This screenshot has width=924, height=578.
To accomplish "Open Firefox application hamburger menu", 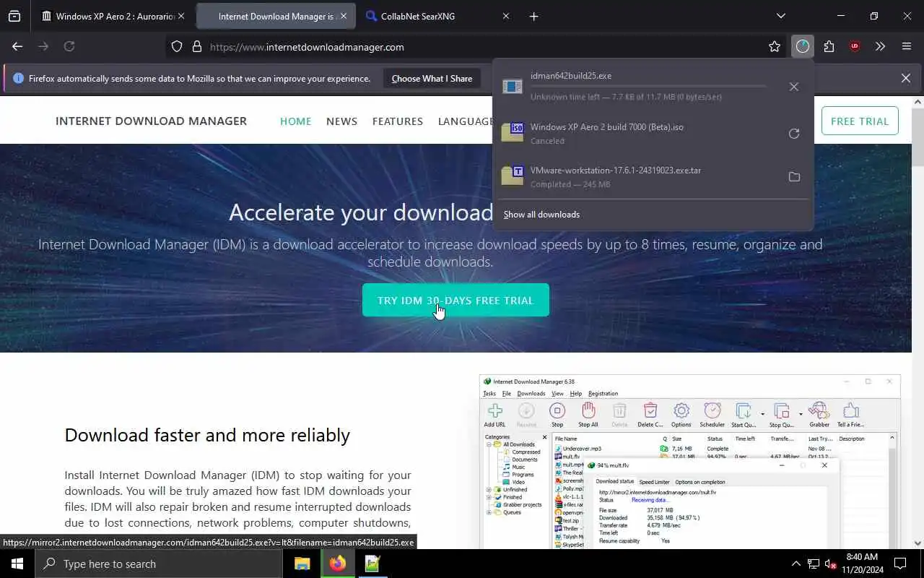I will tap(907, 46).
